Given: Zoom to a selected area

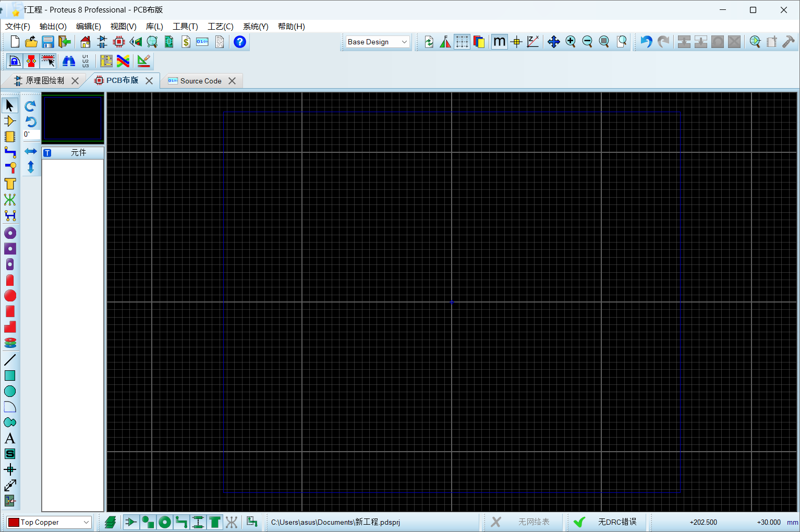Looking at the screenshot, I should coord(621,42).
